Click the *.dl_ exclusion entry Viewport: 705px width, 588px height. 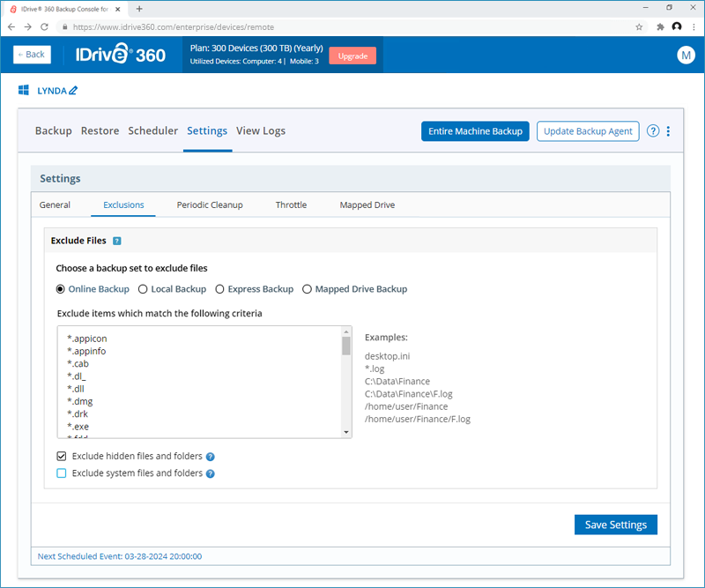pyautogui.click(x=76, y=376)
